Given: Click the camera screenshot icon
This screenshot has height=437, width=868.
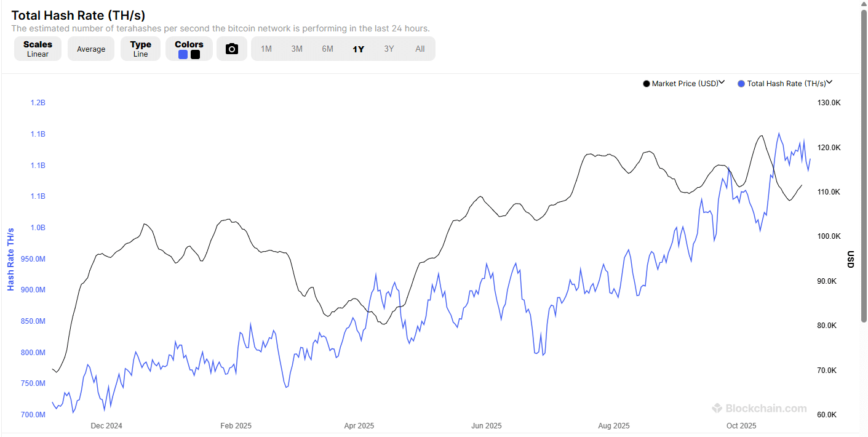Looking at the screenshot, I should [x=232, y=49].
